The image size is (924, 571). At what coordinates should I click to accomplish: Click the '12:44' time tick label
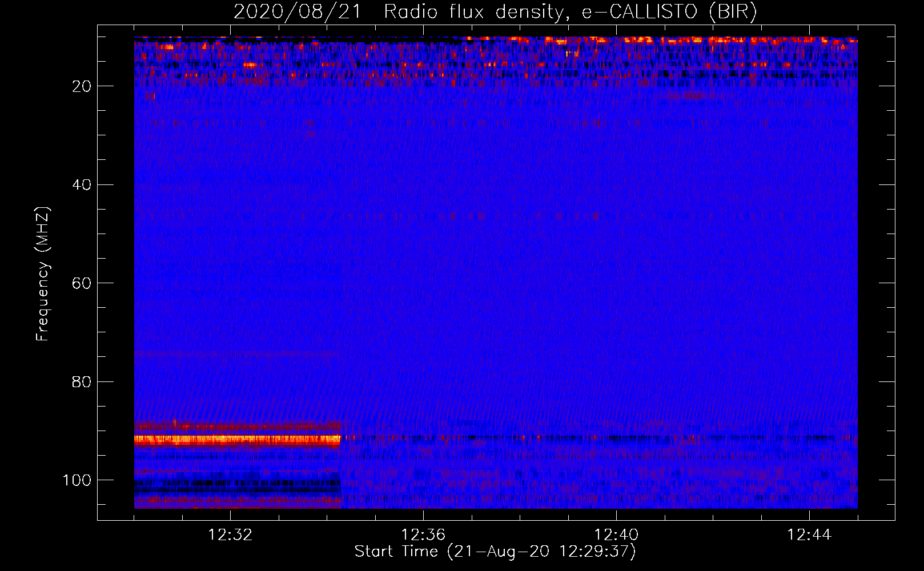pos(809,535)
